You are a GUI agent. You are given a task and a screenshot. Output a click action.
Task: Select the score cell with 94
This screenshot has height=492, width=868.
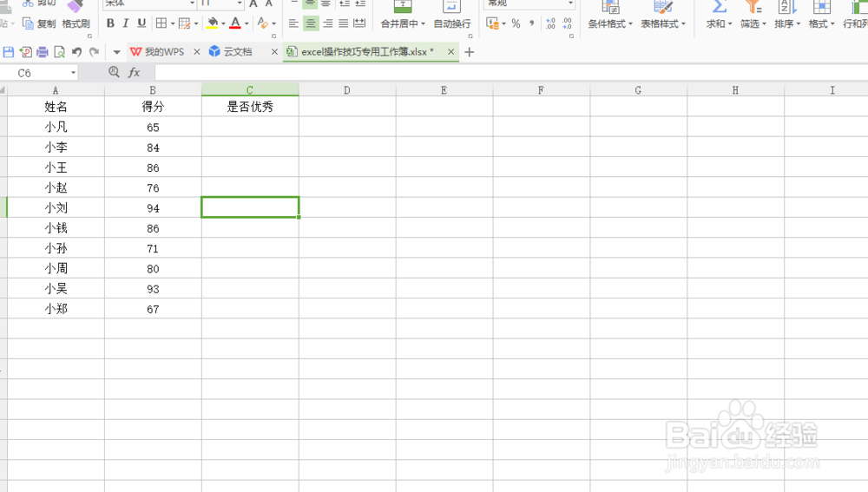(153, 207)
